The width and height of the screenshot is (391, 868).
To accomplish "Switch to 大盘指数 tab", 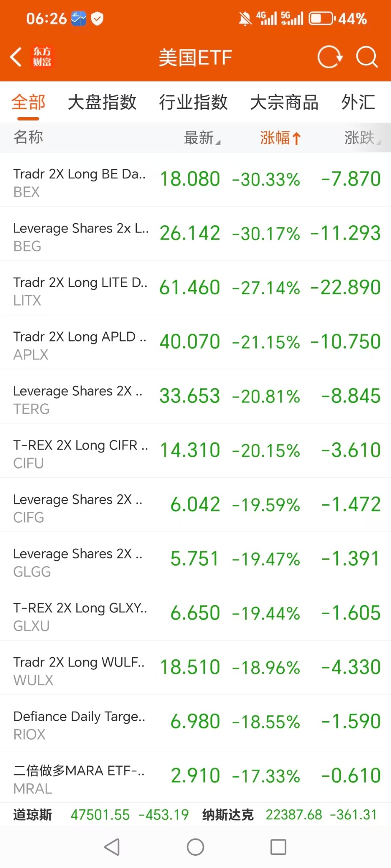I will pos(102,102).
